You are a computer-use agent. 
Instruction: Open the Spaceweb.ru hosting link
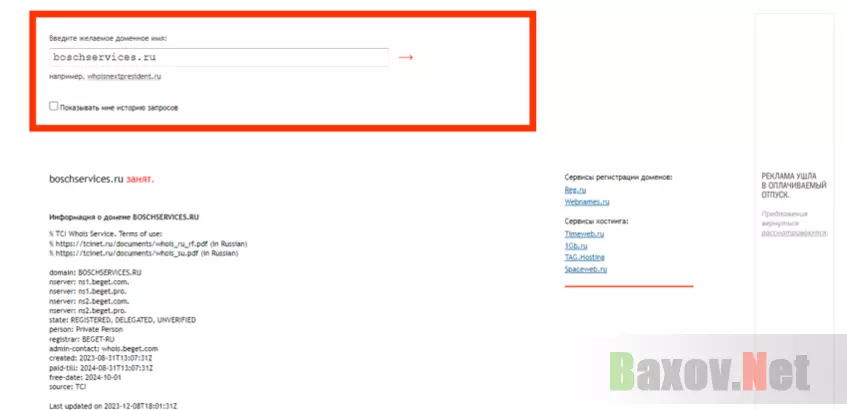[x=586, y=269]
